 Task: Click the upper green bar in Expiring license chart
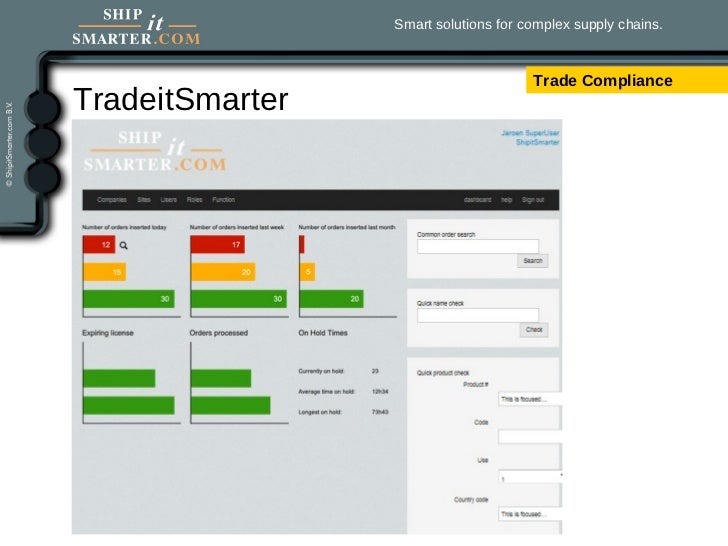pyautogui.click(x=119, y=378)
